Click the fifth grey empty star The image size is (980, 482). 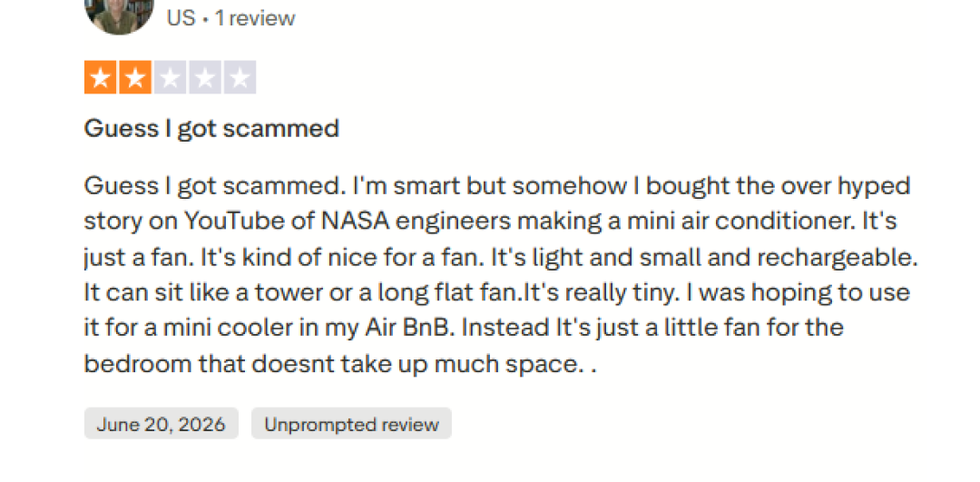pyautogui.click(x=240, y=77)
